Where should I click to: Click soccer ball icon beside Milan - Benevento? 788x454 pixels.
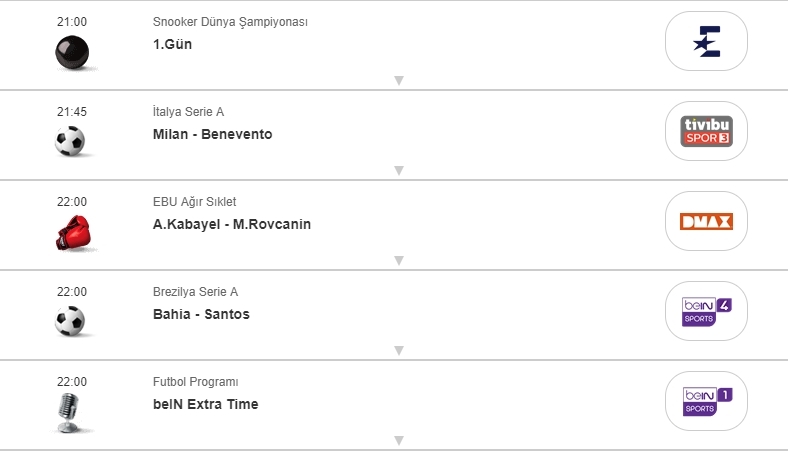70,141
